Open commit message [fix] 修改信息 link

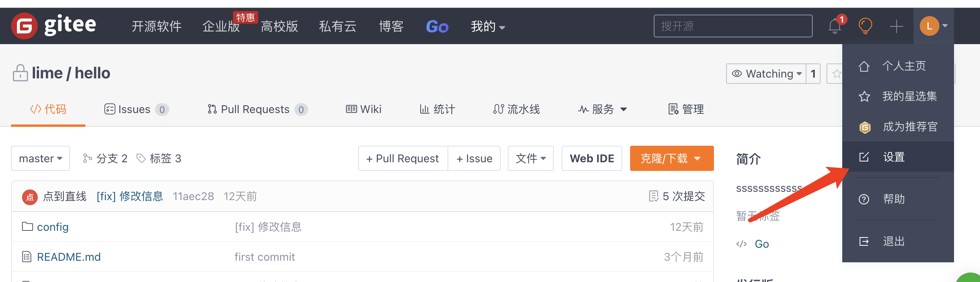click(130, 196)
